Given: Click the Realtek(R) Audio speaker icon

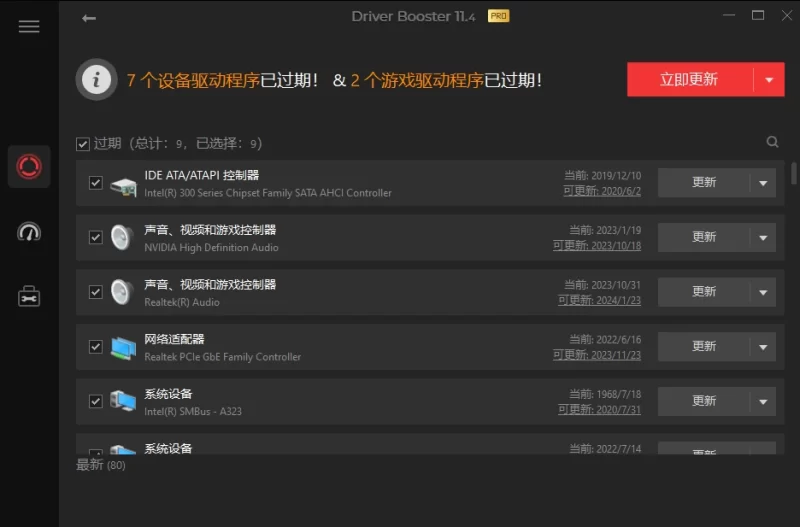Looking at the screenshot, I should coord(122,292).
